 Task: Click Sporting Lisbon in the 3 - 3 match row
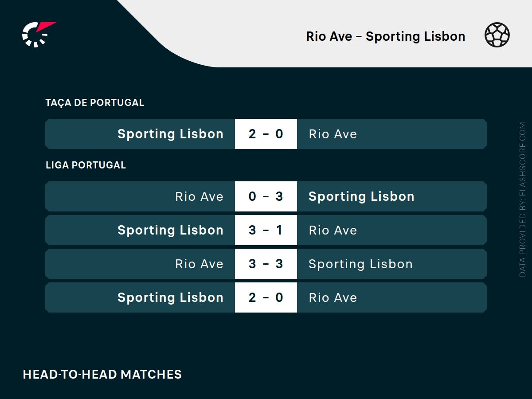pos(360,264)
